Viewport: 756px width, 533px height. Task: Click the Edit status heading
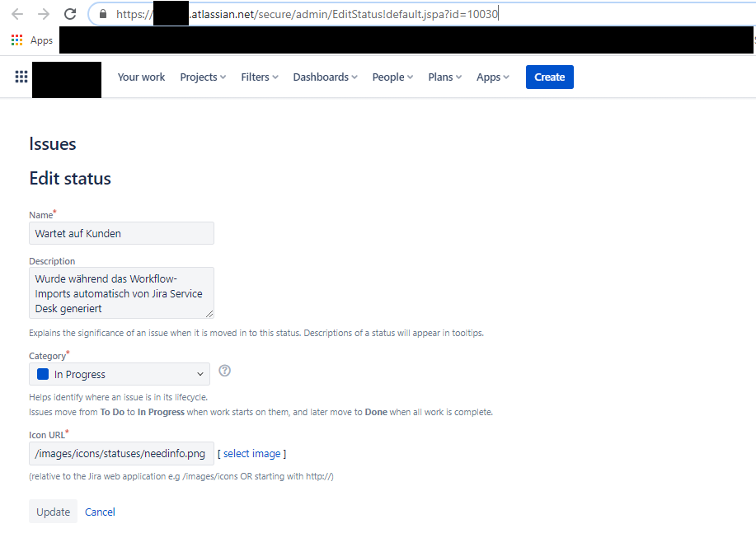pos(70,178)
